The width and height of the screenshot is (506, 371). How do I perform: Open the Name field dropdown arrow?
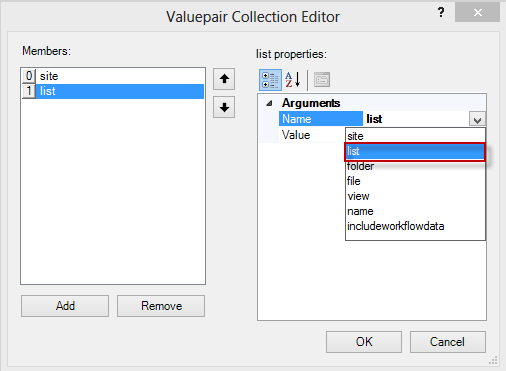pyautogui.click(x=477, y=119)
